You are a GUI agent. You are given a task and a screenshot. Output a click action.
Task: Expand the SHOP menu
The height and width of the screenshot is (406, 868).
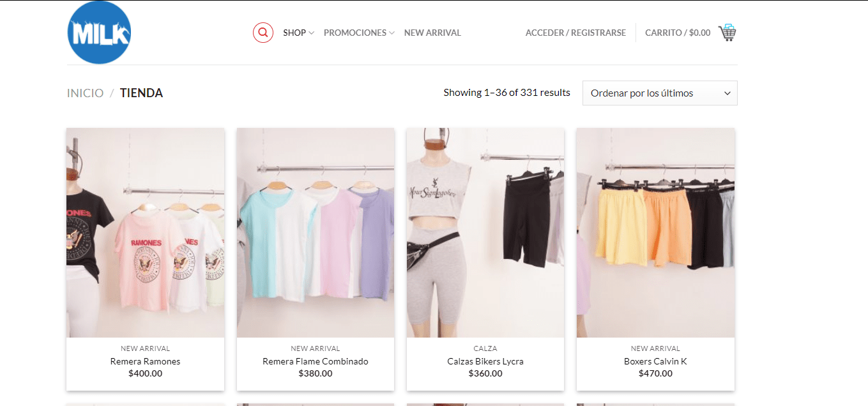click(x=298, y=33)
